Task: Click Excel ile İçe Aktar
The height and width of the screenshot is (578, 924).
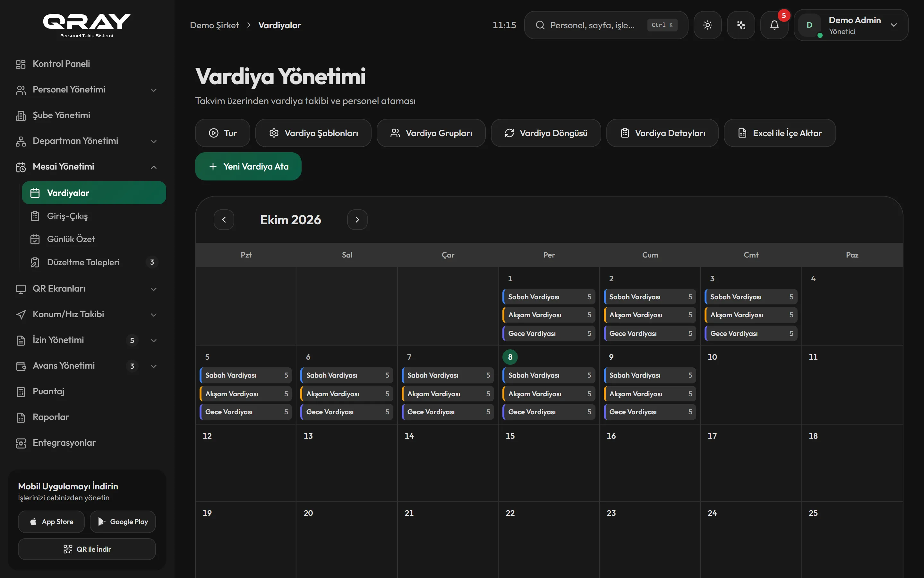Action: [779, 133]
